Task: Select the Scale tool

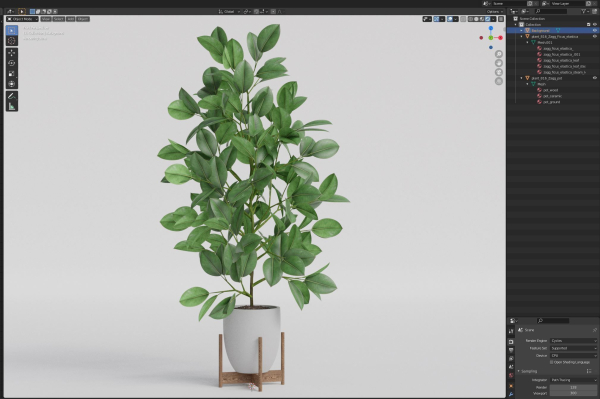Action: [x=12, y=73]
